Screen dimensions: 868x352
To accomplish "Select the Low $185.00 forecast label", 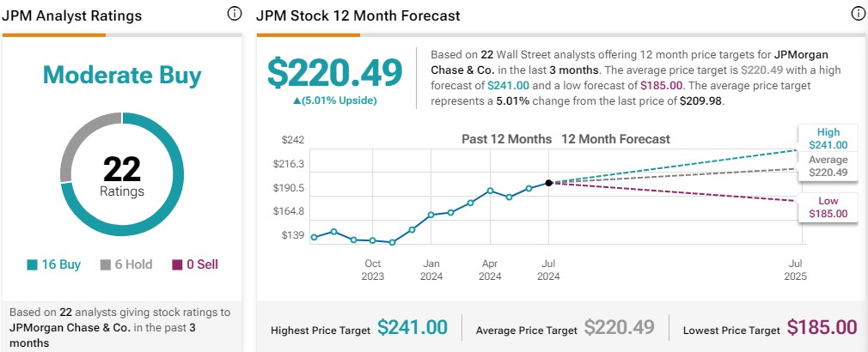I will coord(828,207).
